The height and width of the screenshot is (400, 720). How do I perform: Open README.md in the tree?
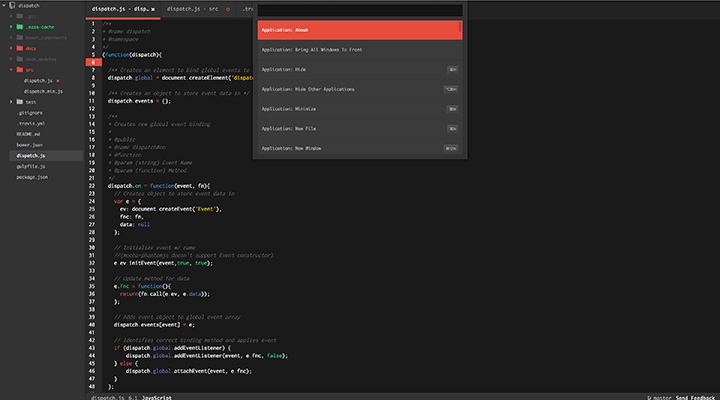coord(28,134)
